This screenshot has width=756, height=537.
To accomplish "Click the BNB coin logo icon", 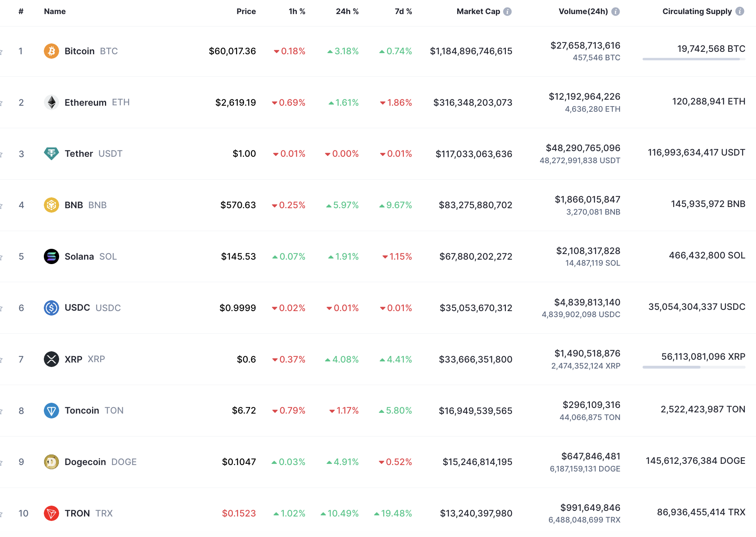I will [x=51, y=205].
